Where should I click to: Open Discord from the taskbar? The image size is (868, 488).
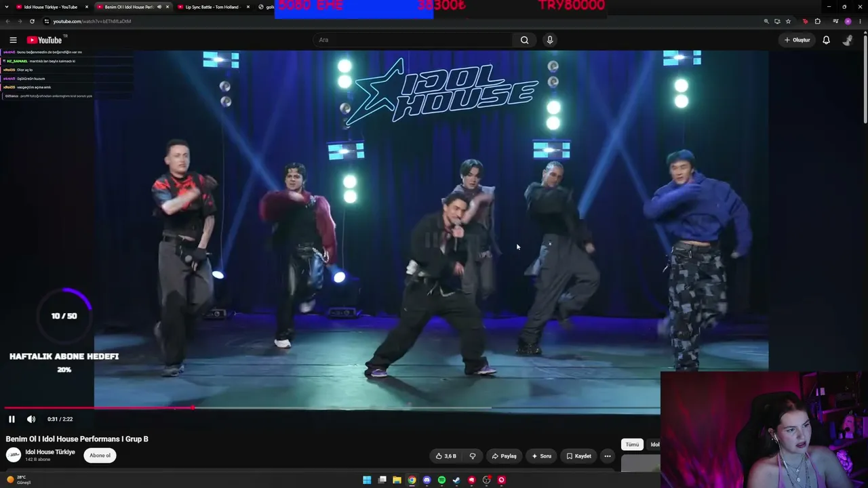pyautogui.click(x=427, y=480)
